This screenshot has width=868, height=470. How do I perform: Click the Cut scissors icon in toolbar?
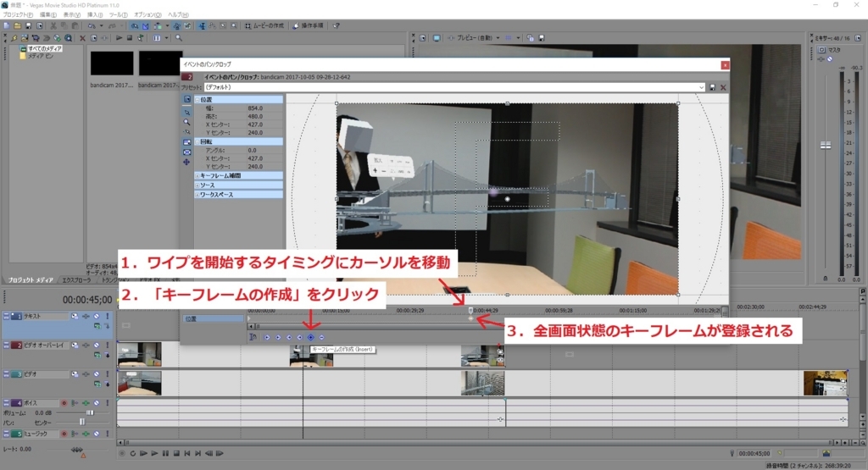tap(53, 25)
